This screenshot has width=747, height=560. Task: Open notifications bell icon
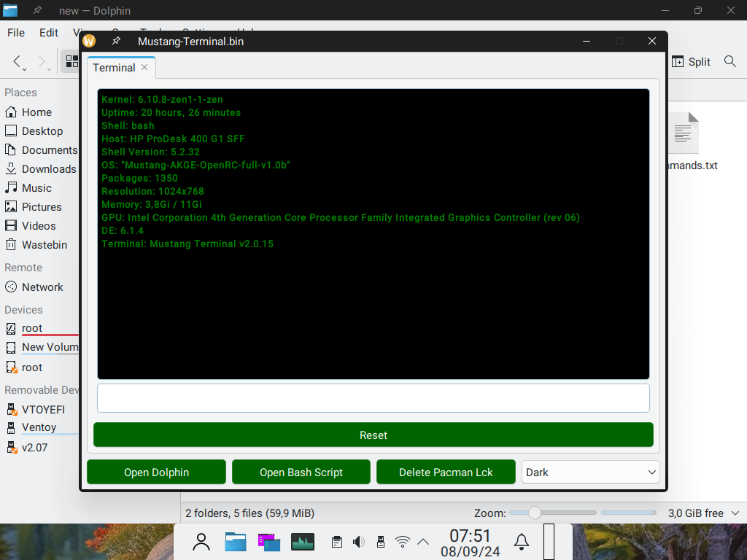pos(521,542)
